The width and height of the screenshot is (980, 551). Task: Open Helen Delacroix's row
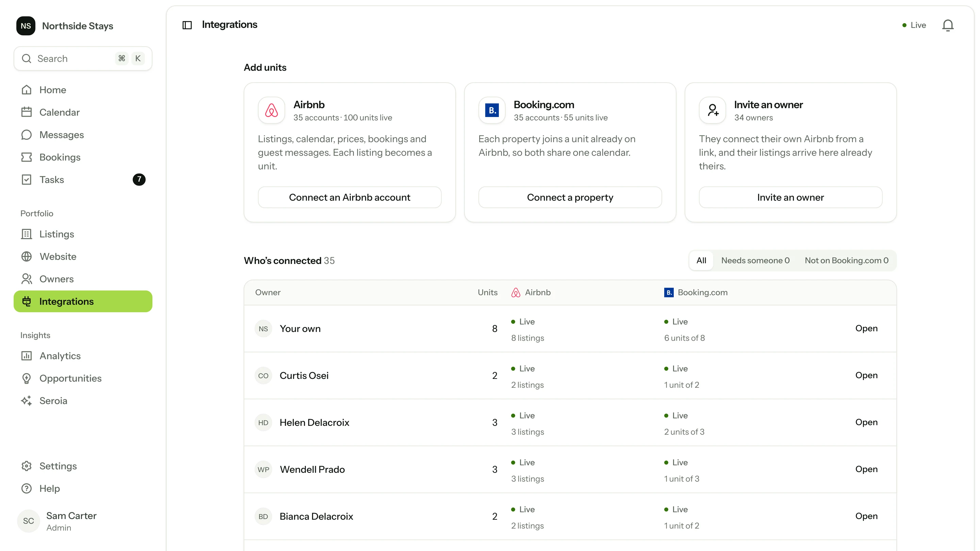click(866, 422)
